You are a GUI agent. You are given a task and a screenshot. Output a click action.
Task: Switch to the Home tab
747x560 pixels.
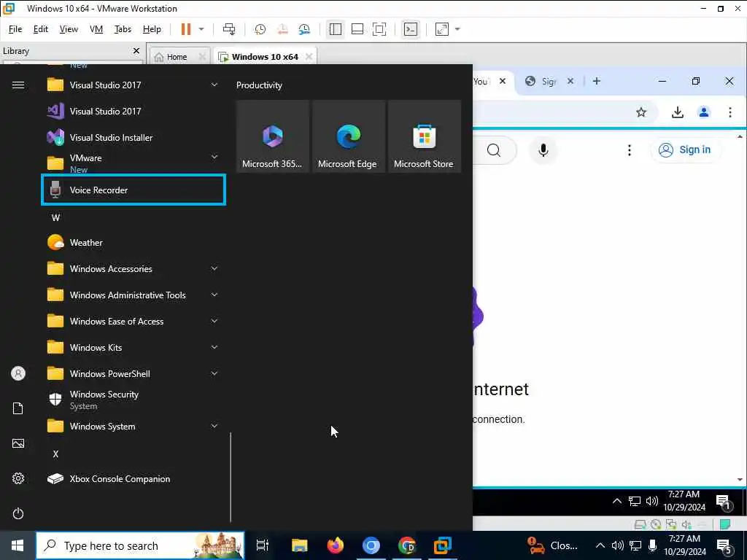coord(176,57)
